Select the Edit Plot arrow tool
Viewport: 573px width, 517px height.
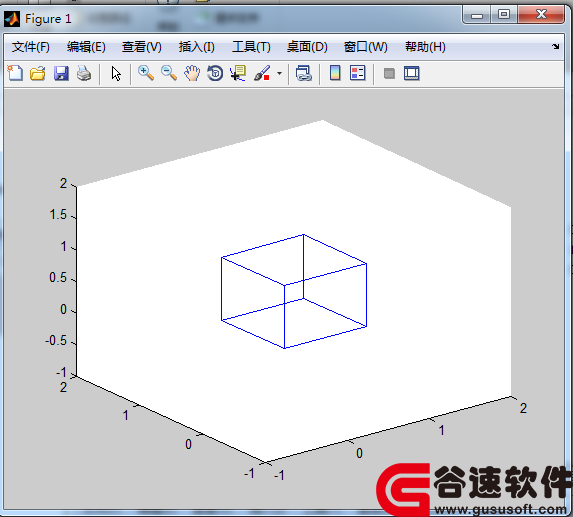point(116,73)
